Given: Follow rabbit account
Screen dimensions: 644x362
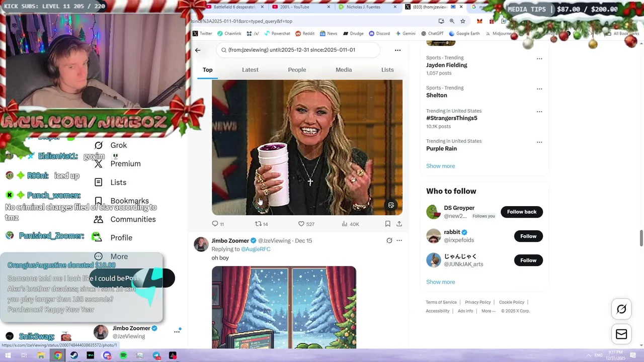Looking at the screenshot, I should [x=528, y=236].
